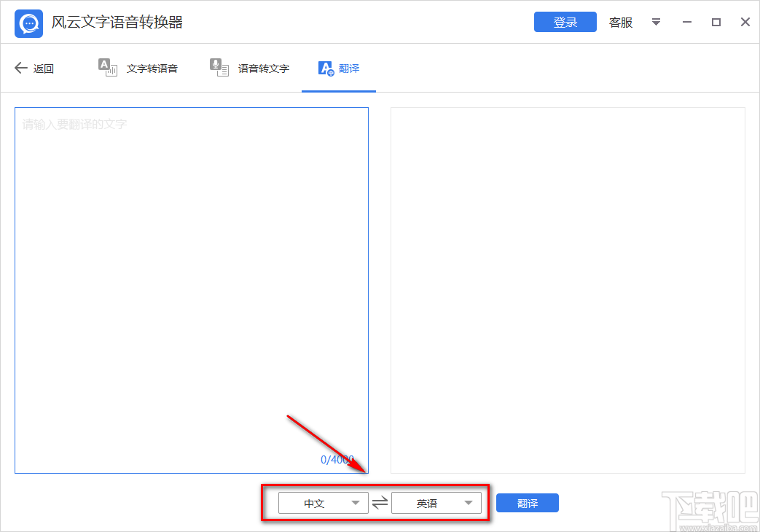760x532 pixels.
Task: Open the title bar dropdown menu triangle
Action: tap(656, 23)
